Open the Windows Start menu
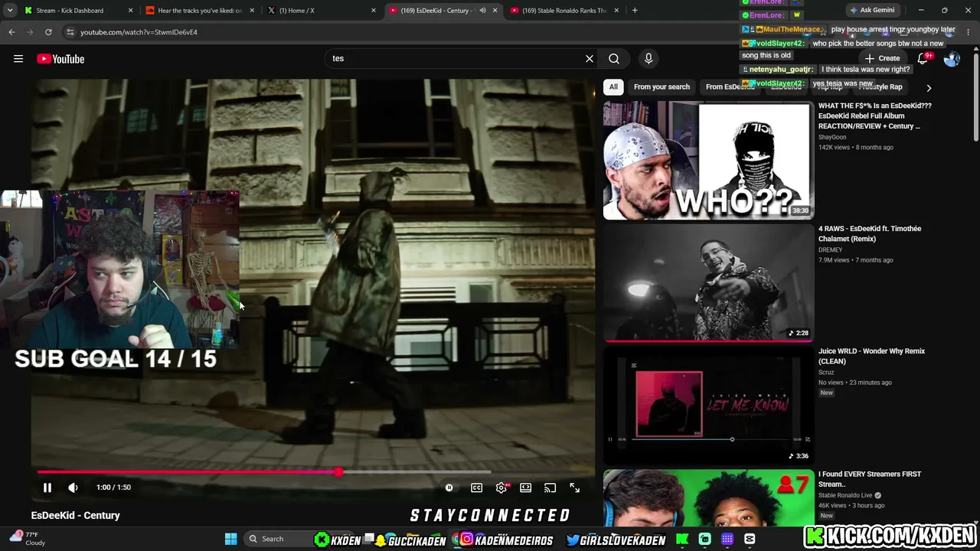 (x=230, y=539)
